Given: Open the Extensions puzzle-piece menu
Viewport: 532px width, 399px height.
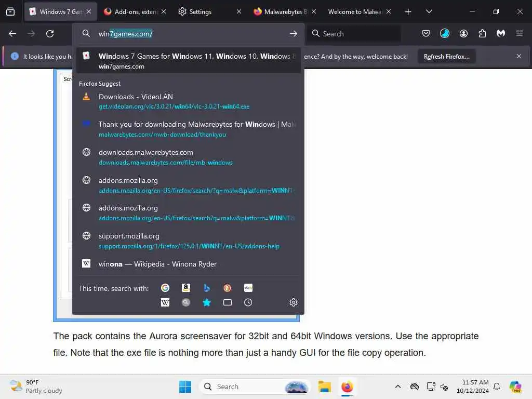Looking at the screenshot, I should coord(482,33).
